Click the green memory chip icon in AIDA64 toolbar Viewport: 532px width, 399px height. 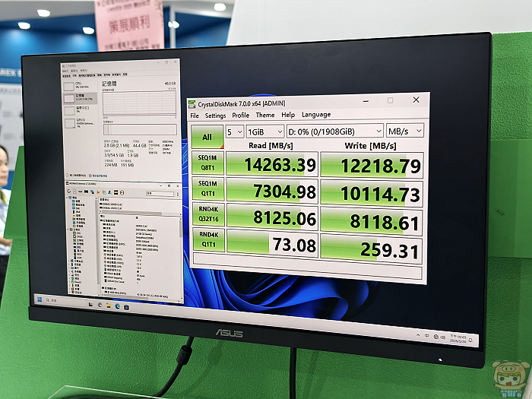coord(86,192)
